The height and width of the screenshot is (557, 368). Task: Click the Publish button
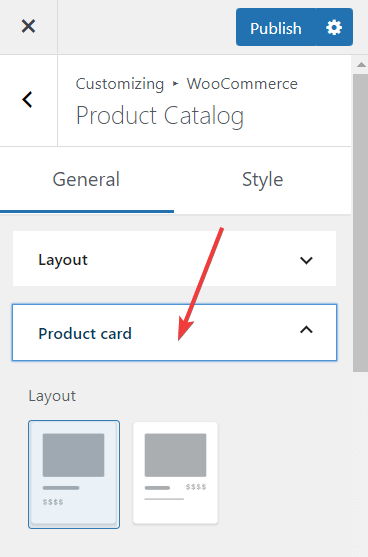pyautogui.click(x=276, y=27)
